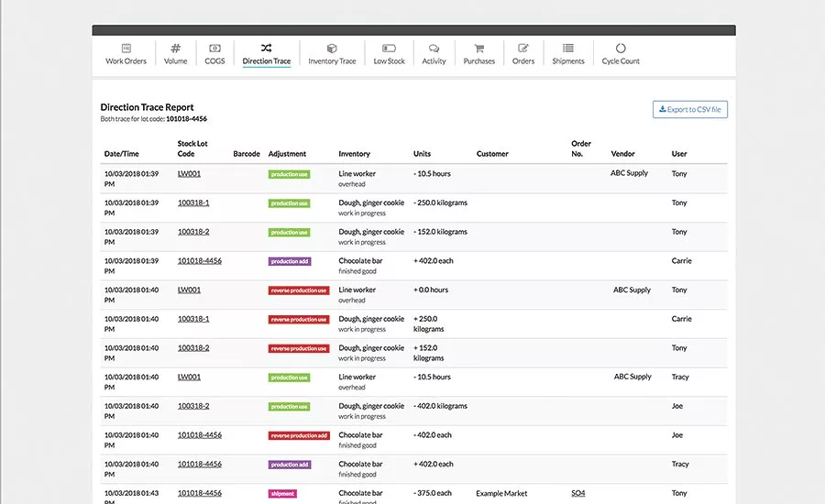The height and width of the screenshot is (504, 825).
Task: Open lot 101018-4456 in Tracy's +402.0 each row
Action: 200,464
